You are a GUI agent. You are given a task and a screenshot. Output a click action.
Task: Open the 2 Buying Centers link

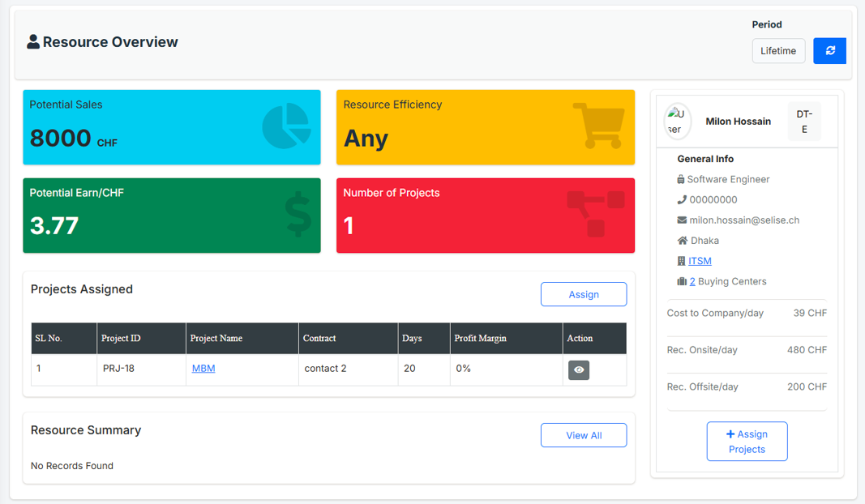click(x=692, y=282)
